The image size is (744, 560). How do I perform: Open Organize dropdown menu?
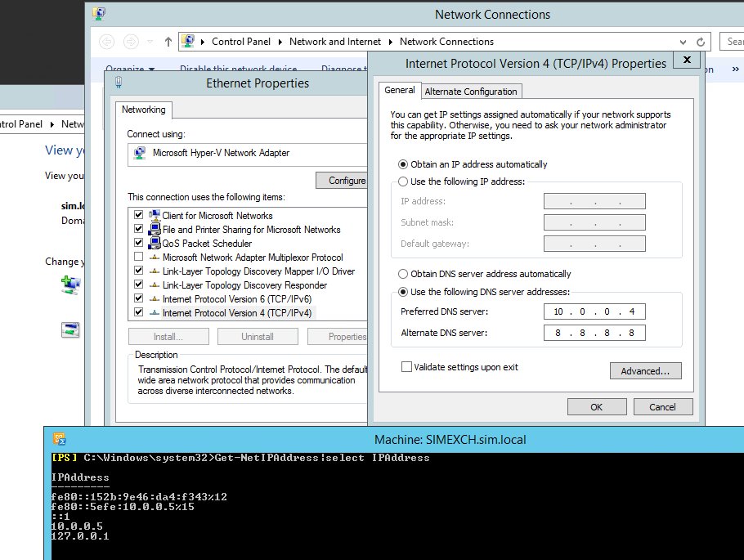click(129, 69)
